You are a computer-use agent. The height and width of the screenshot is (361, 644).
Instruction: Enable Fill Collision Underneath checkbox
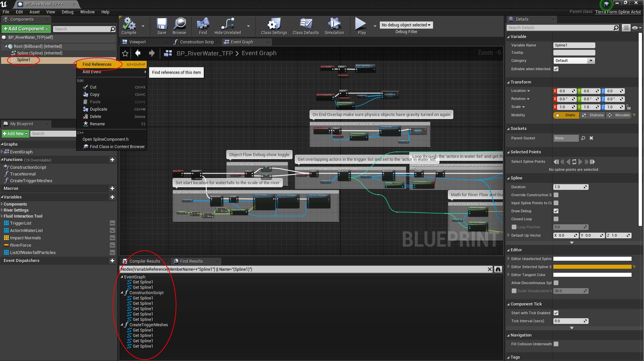tap(556, 344)
